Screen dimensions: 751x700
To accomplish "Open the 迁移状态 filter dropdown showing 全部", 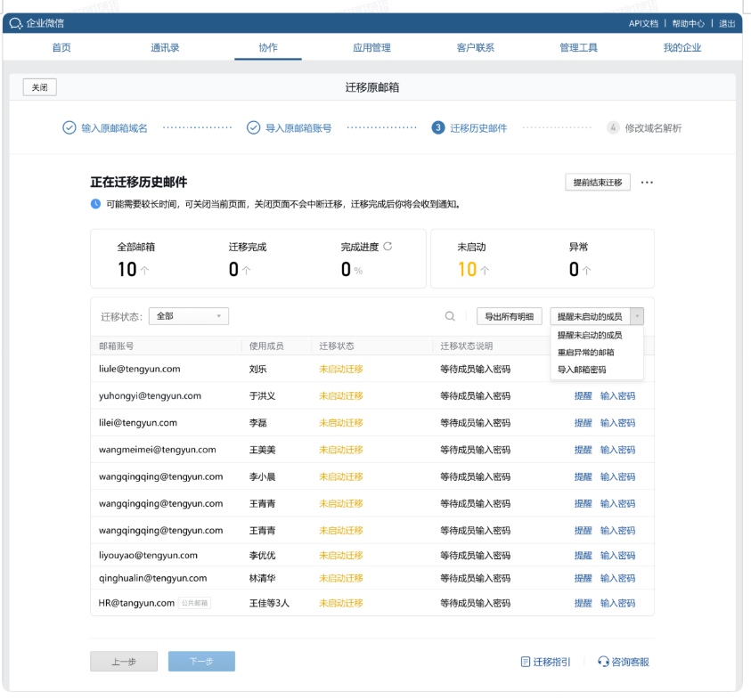I will coord(188,315).
